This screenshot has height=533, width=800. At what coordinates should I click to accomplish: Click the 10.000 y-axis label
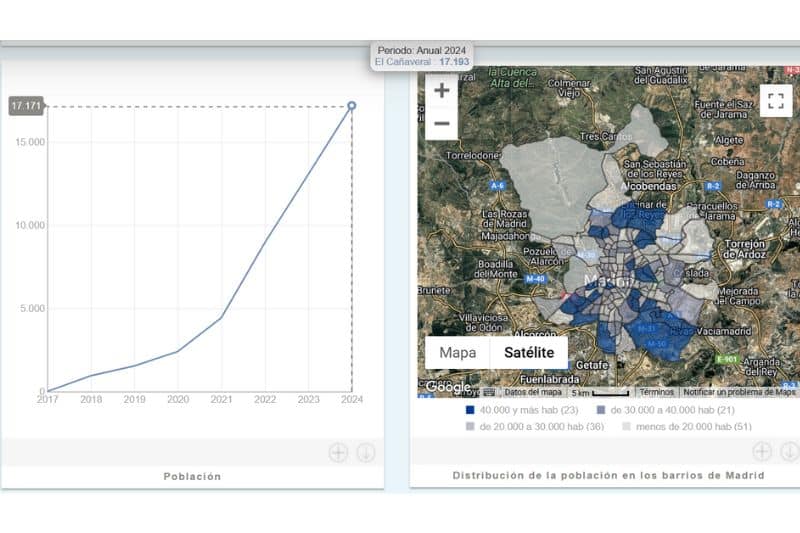click(x=30, y=225)
